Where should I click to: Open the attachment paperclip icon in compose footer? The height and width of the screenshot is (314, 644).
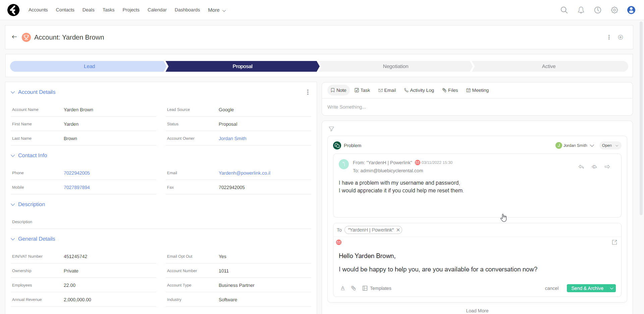click(x=354, y=288)
